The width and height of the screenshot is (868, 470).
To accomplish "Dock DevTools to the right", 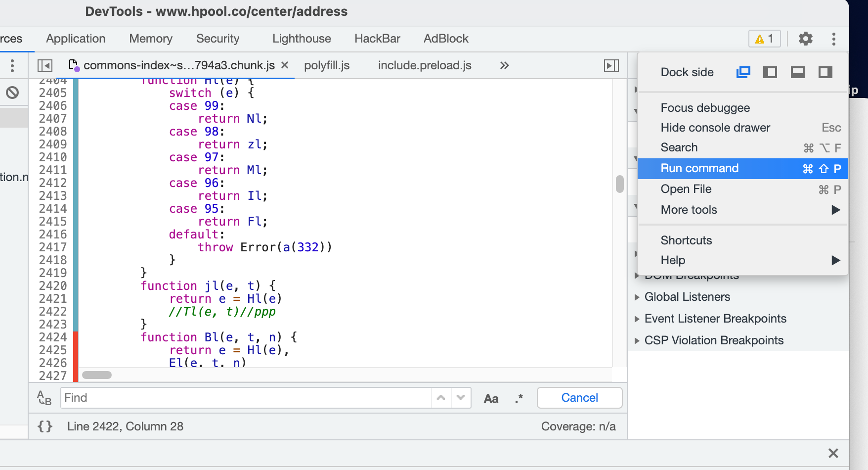I will (825, 72).
